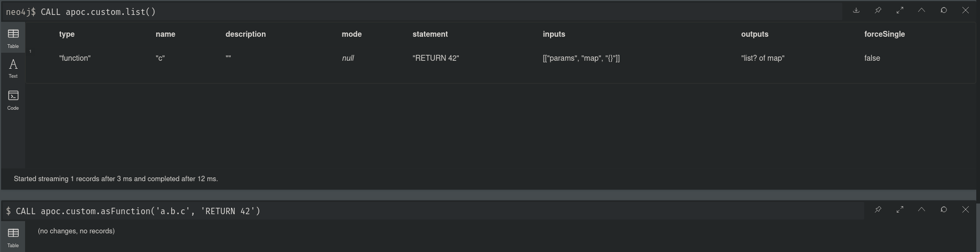Rerun the apoc.custom.list query
The width and height of the screenshot is (980, 252).
pos(944,10)
